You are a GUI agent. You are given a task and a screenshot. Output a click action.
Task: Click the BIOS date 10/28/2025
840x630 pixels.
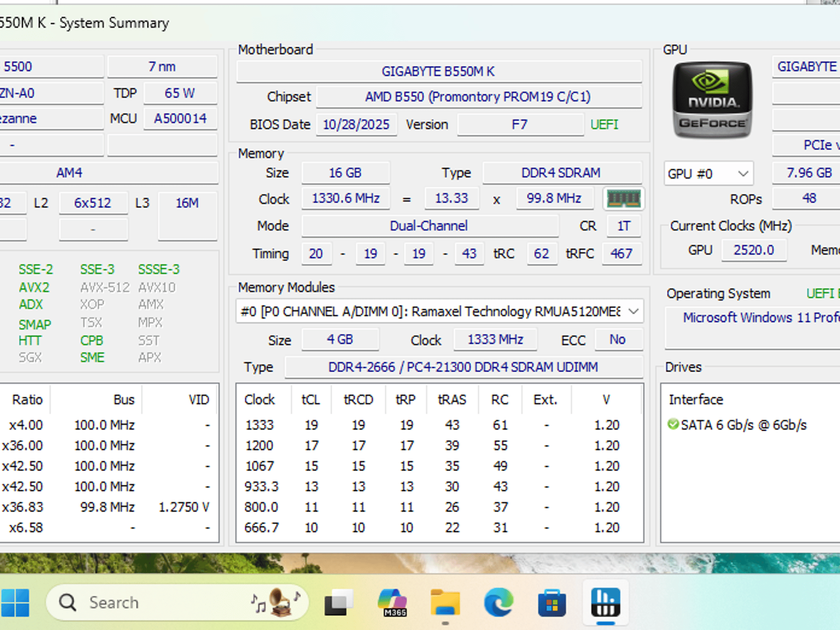(356, 124)
